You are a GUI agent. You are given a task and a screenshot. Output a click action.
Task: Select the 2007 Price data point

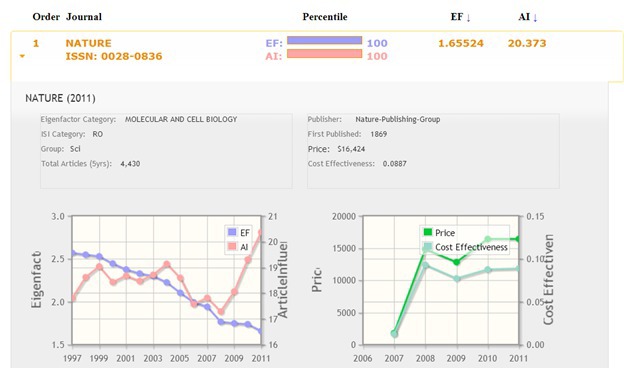[394, 333]
